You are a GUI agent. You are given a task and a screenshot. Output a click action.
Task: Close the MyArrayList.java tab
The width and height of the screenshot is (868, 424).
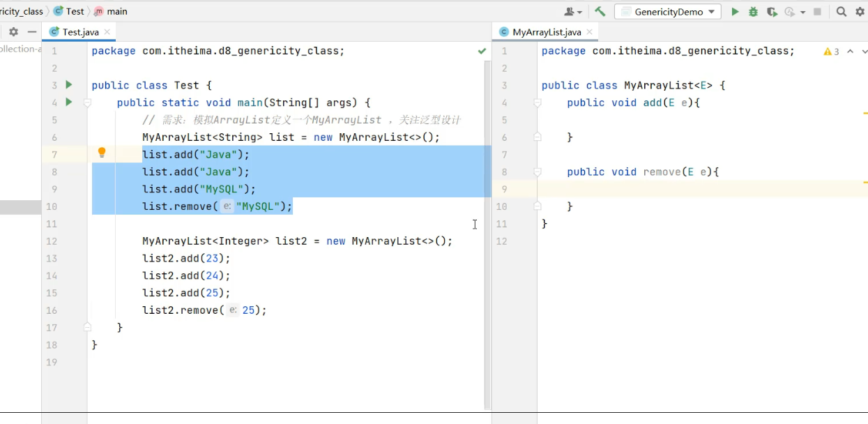coord(589,32)
